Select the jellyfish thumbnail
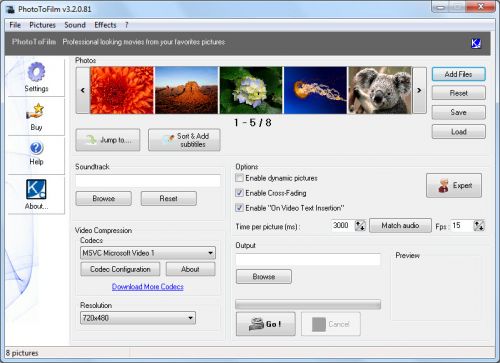Screen dimensions: 500x363 click(315, 90)
